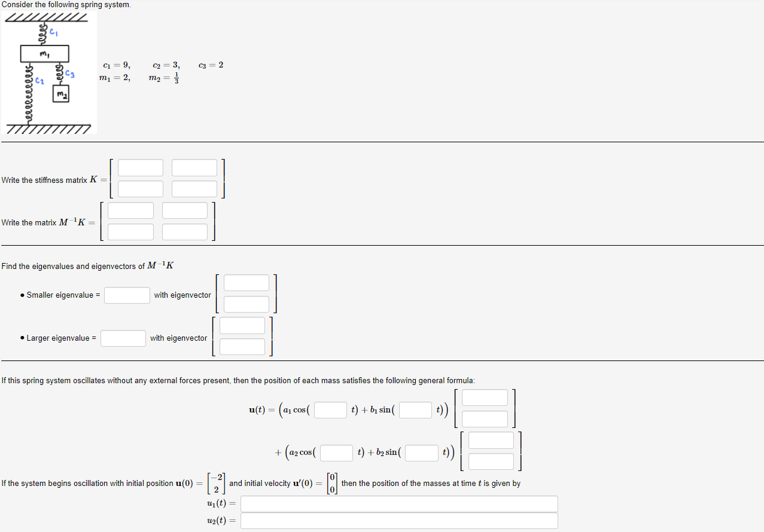Click the u1(t) answer field

(398, 503)
